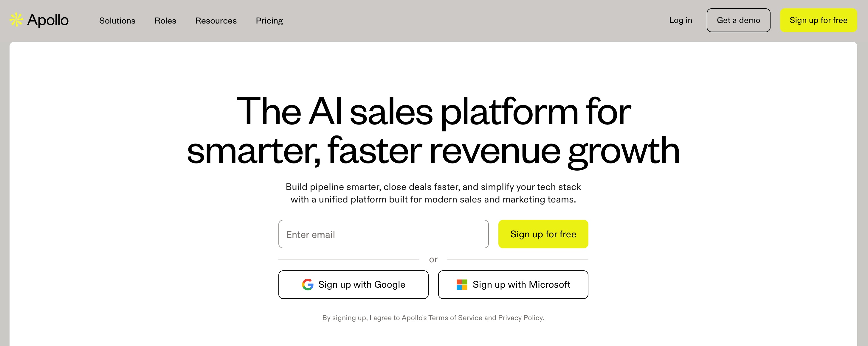Click the Log in link
This screenshot has height=346, width=868.
click(x=681, y=20)
